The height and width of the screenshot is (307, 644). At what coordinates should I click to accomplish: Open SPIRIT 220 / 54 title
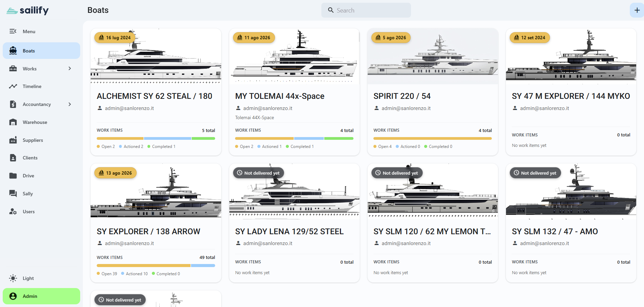click(402, 96)
